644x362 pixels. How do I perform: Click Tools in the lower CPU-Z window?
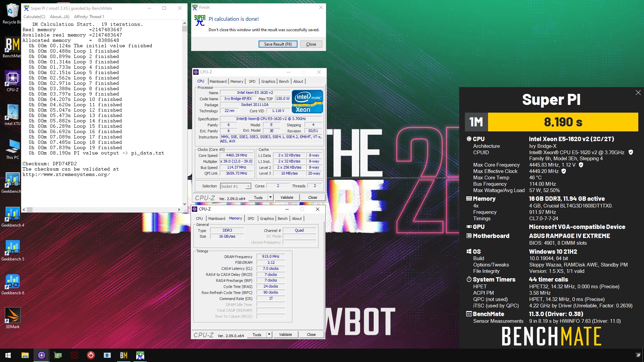pyautogui.click(x=257, y=335)
